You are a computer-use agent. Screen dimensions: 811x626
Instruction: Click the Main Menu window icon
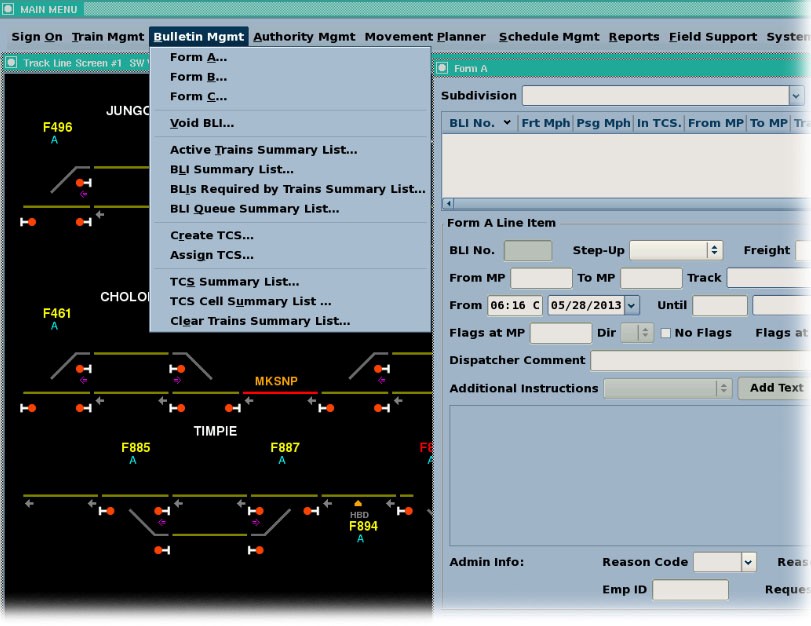9,10
